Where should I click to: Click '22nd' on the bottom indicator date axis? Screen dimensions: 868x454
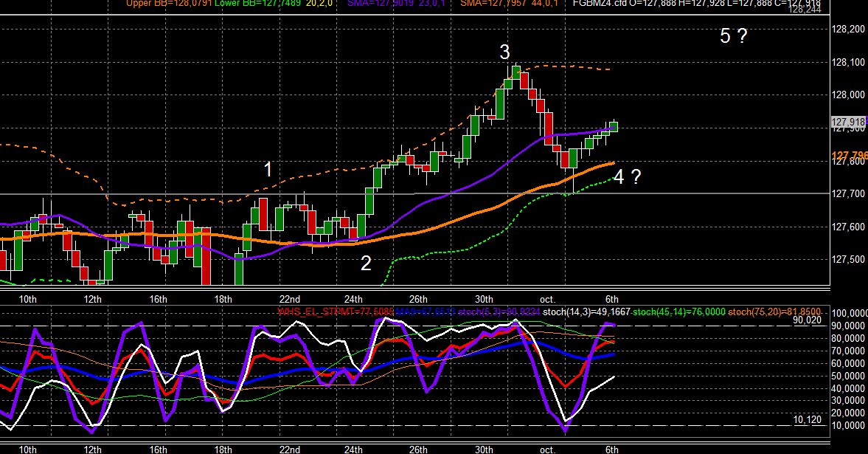pos(290,449)
